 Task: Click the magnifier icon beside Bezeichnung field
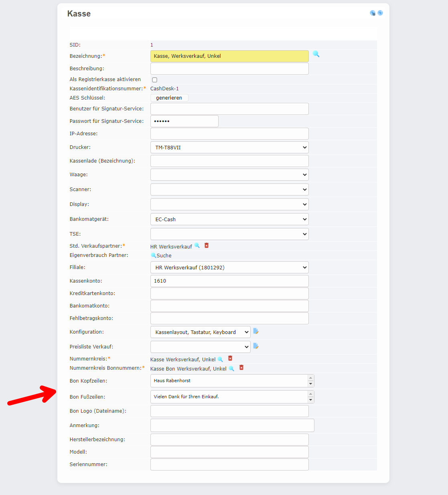pyautogui.click(x=316, y=54)
